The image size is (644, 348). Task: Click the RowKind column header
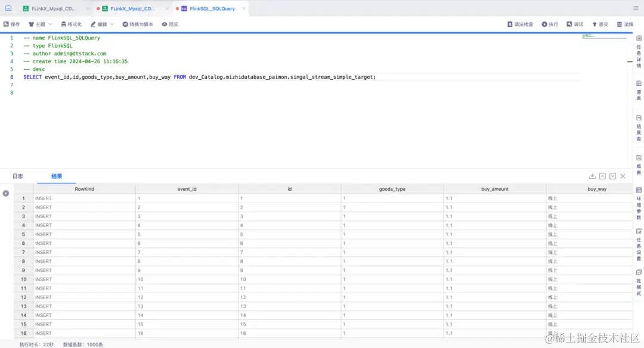(84, 189)
